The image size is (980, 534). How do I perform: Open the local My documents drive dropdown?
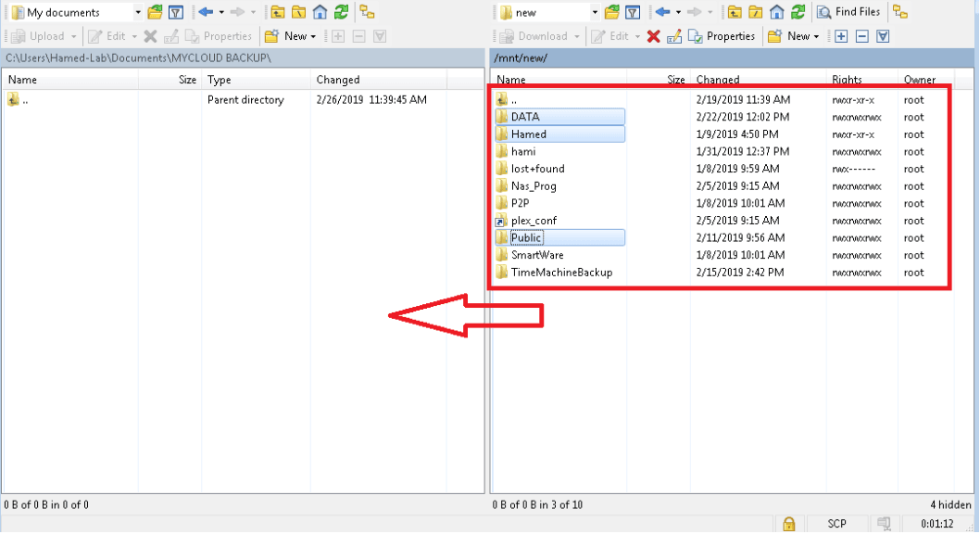[x=138, y=12]
